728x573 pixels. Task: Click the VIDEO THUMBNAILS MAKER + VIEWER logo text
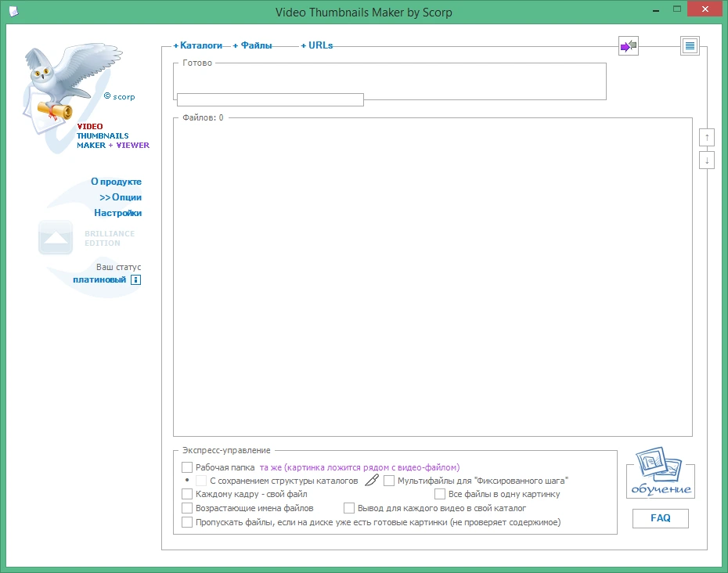[x=113, y=135]
